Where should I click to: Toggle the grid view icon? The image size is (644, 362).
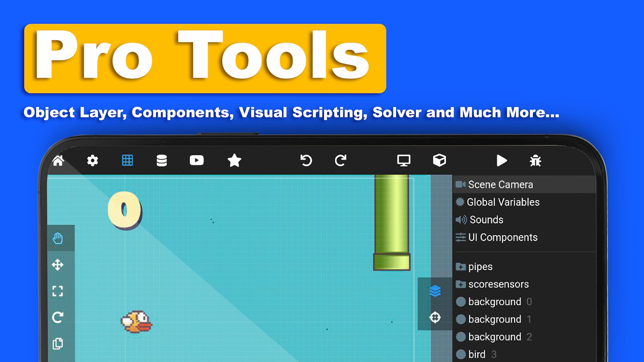coord(128,160)
